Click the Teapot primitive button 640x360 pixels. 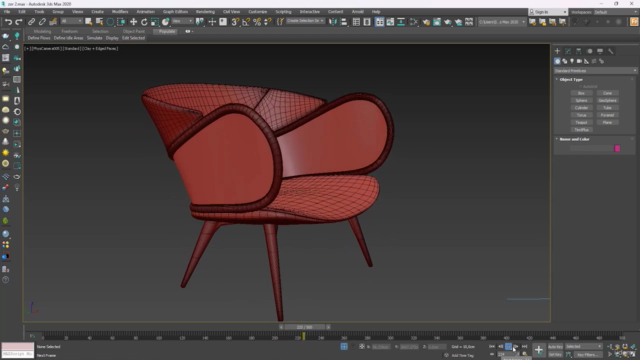tap(581, 122)
